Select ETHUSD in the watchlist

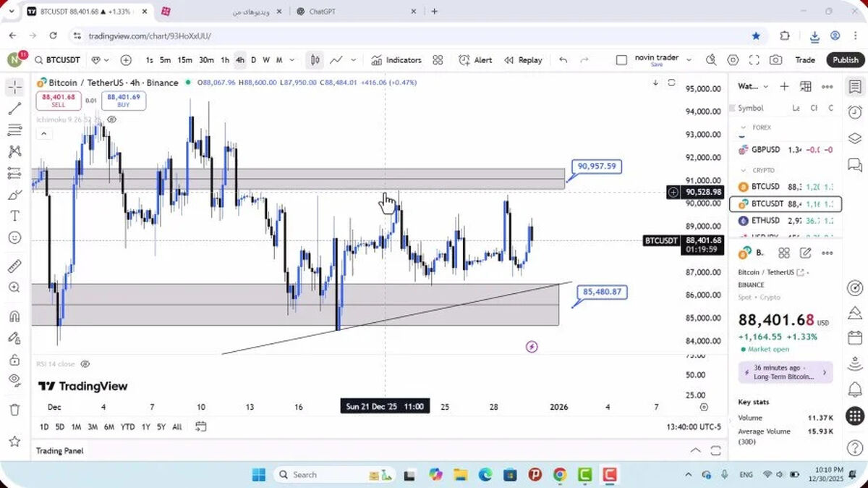coord(786,220)
